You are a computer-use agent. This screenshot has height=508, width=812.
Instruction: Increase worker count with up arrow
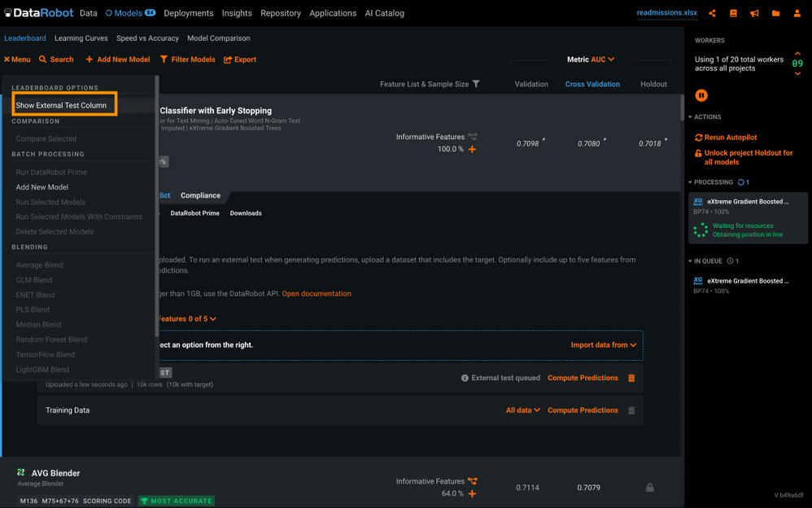coord(797,54)
